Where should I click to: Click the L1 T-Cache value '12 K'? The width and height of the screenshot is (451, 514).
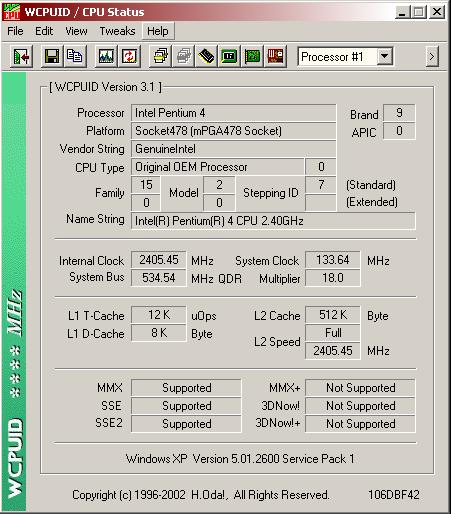click(x=159, y=315)
